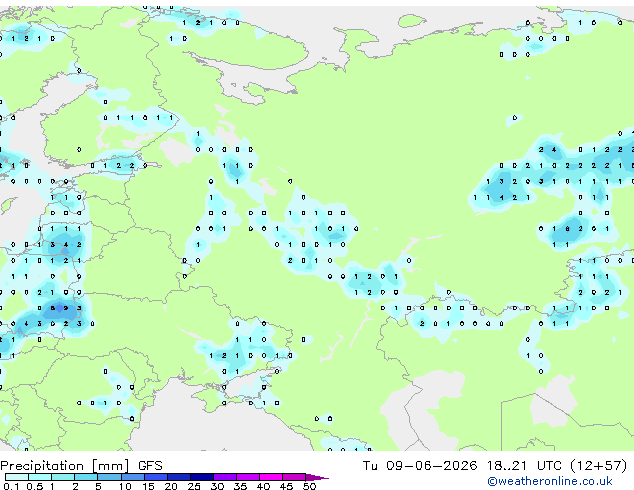Select the legend swatch between 1 and 2
Viewport: 634px width, 490px height.
[63, 477]
